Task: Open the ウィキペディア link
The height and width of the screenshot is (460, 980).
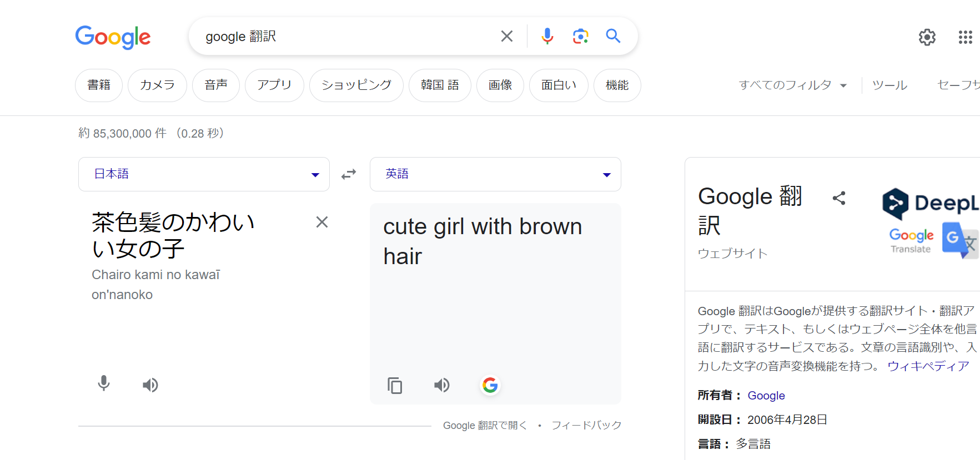Action: click(x=928, y=366)
